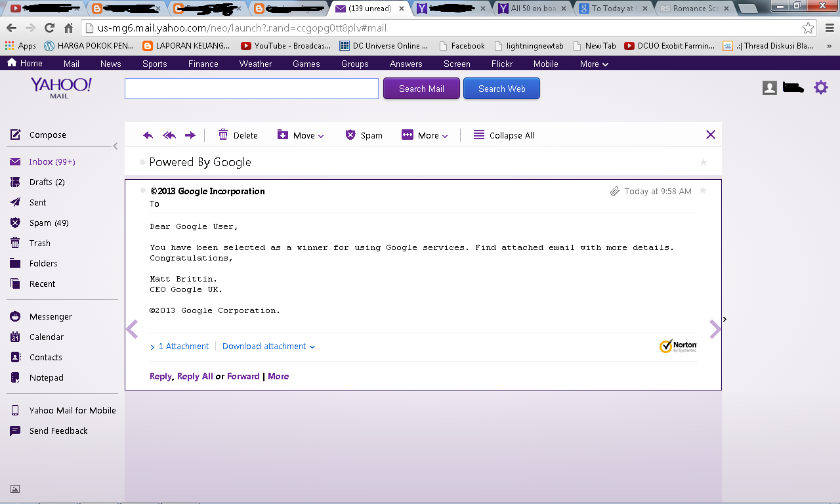Open the Chrome menu hamburger icon
The height and width of the screenshot is (504, 840).
pos(829,28)
